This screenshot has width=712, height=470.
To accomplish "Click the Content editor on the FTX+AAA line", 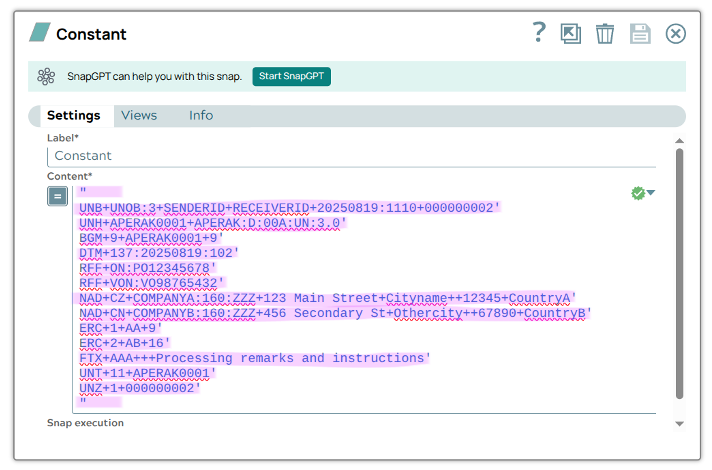I will point(255,358).
